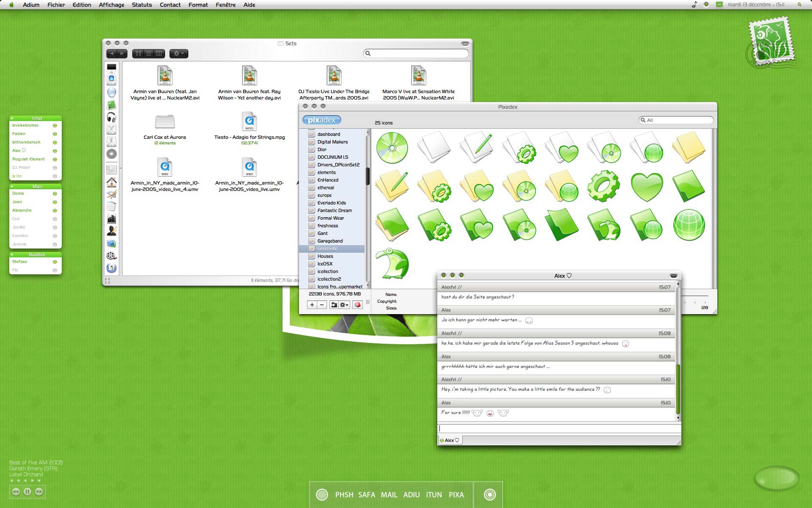Image resolution: width=812 pixels, height=508 pixels.
Task: Open the Pictures icon in Finder sidebar
Action: pos(112,243)
